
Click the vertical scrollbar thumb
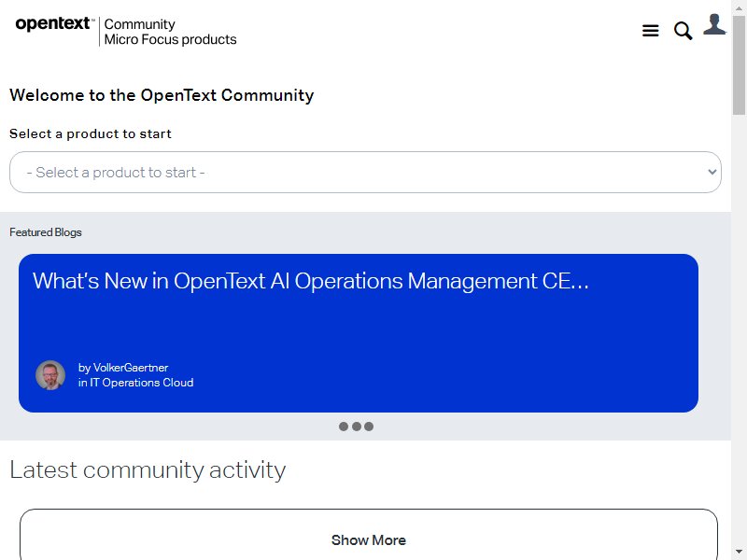tap(739, 64)
